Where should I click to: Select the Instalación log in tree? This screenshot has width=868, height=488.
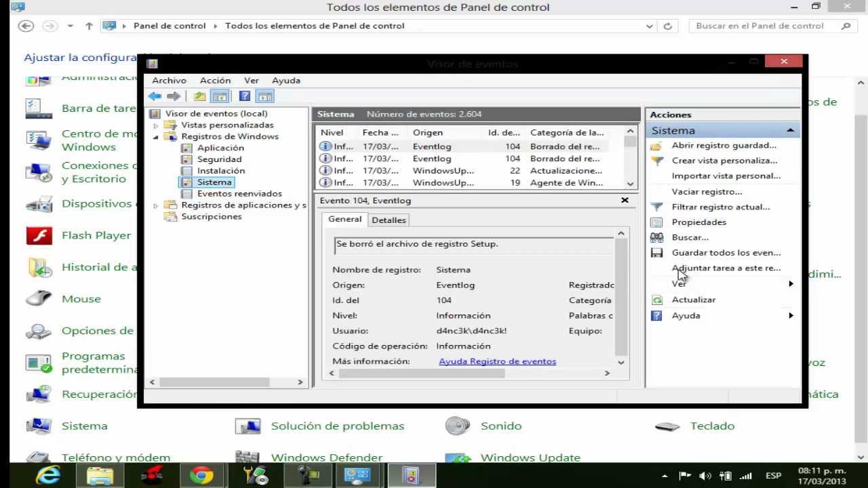[x=221, y=171]
